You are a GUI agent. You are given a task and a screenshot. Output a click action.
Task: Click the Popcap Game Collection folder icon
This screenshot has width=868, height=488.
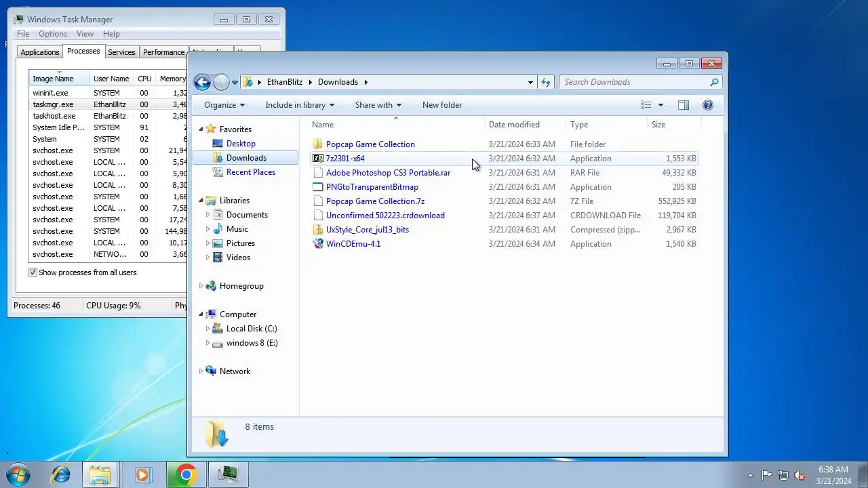pyautogui.click(x=318, y=144)
